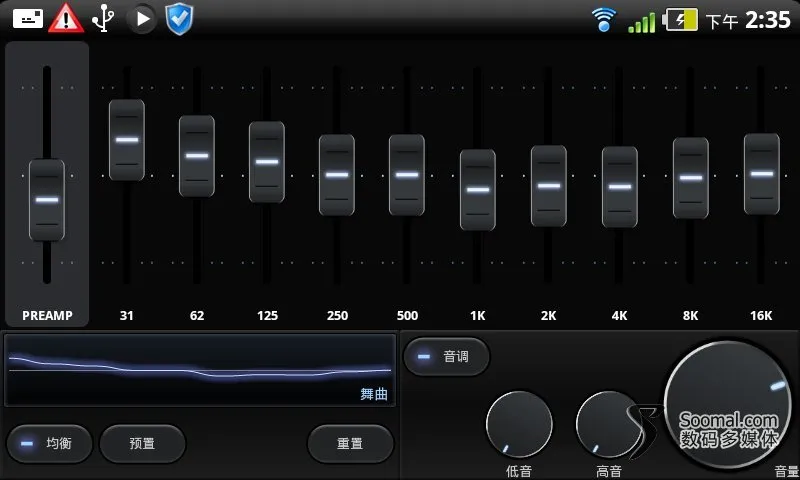800x480 pixels.
Task: Click the 500 Hz band slider knob
Action: tap(407, 175)
